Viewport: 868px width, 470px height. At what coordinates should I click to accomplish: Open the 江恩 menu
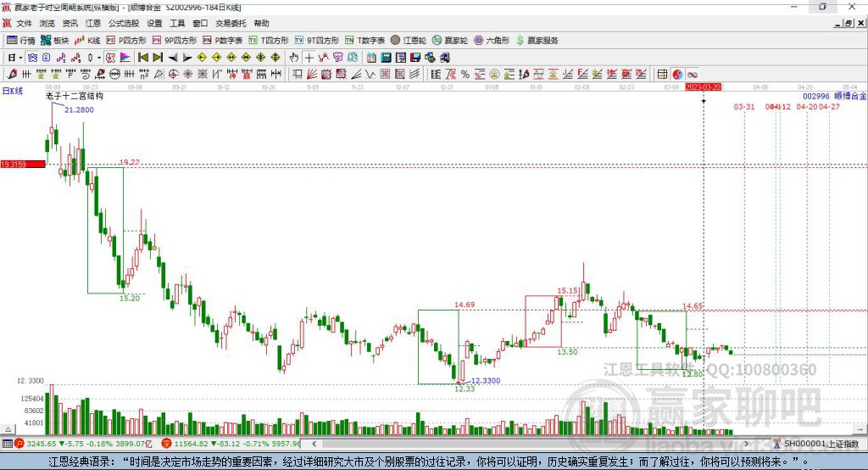pos(93,23)
